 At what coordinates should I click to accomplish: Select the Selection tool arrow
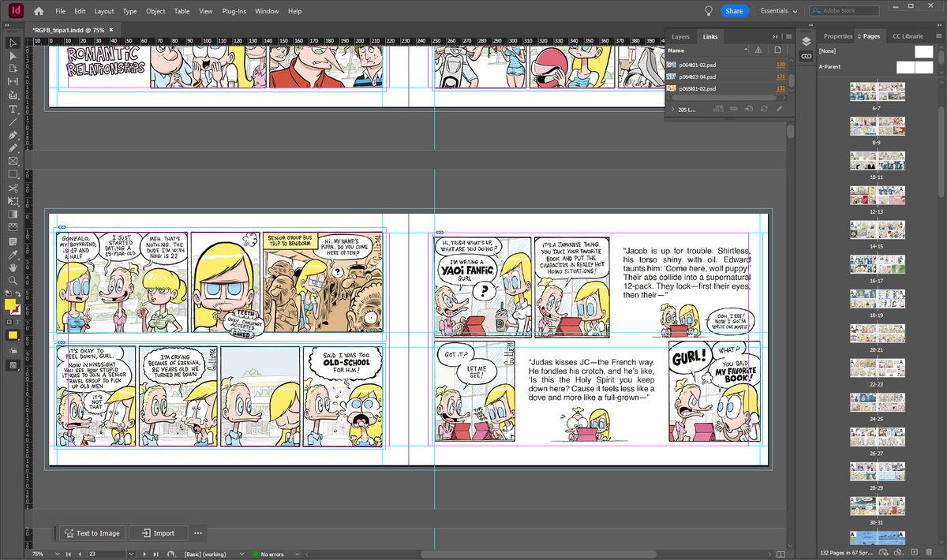(13, 43)
